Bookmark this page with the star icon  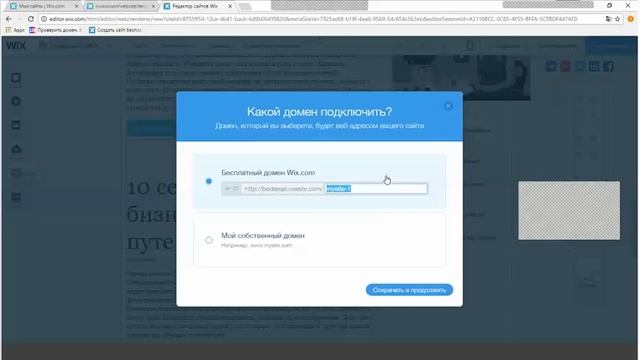pos(618,19)
